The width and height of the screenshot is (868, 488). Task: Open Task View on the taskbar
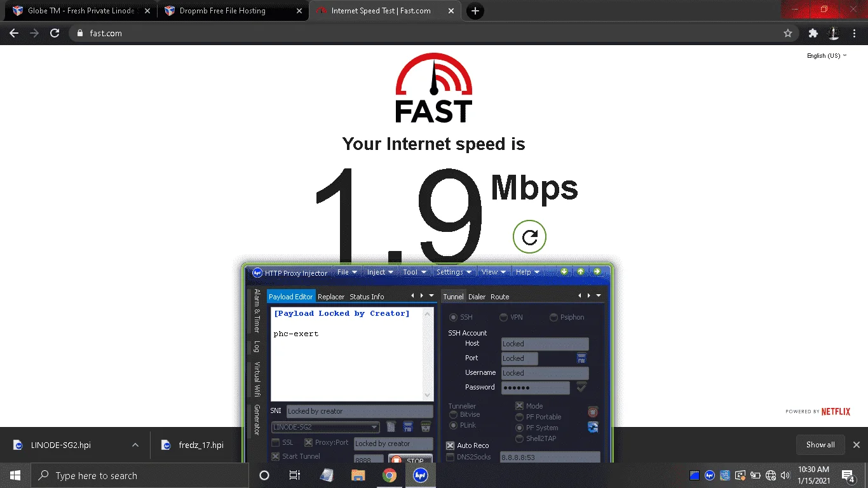tap(294, 475)
